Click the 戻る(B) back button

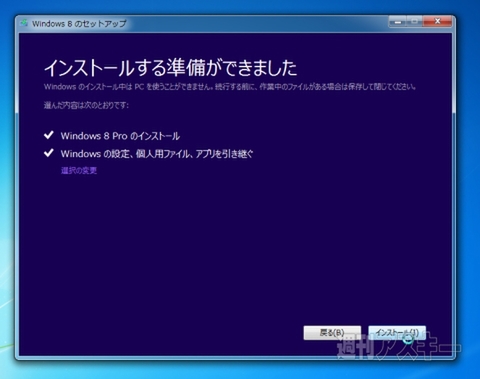click(x=332, y=333)
